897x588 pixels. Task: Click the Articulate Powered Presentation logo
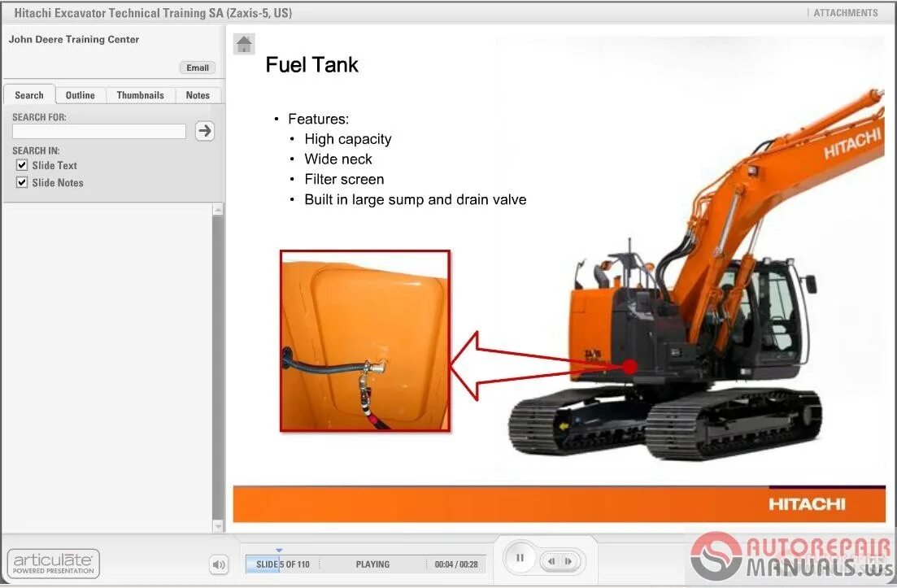(53, 564)
